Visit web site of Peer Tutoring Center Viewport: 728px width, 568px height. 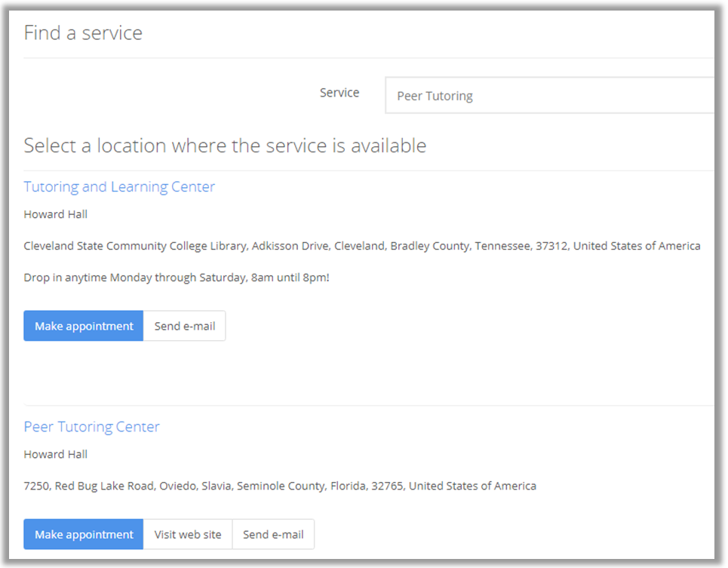pyautogui.click(x=188, y=534)
